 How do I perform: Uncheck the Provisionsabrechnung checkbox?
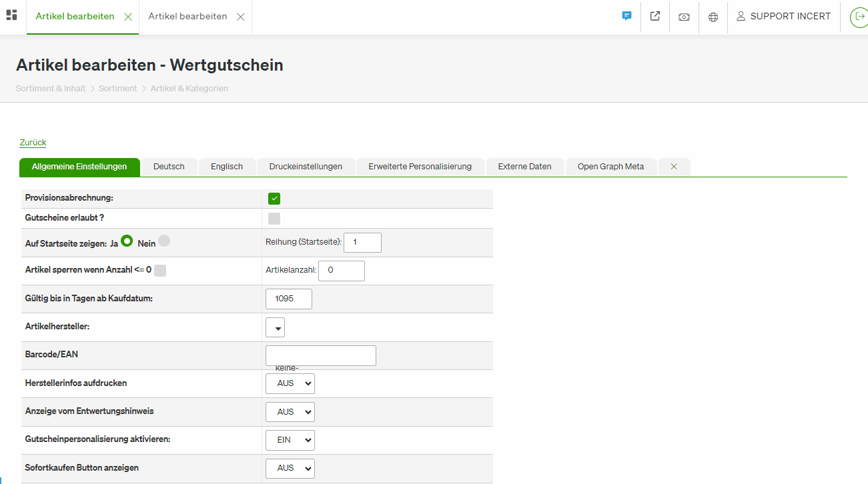coord(274,199)
